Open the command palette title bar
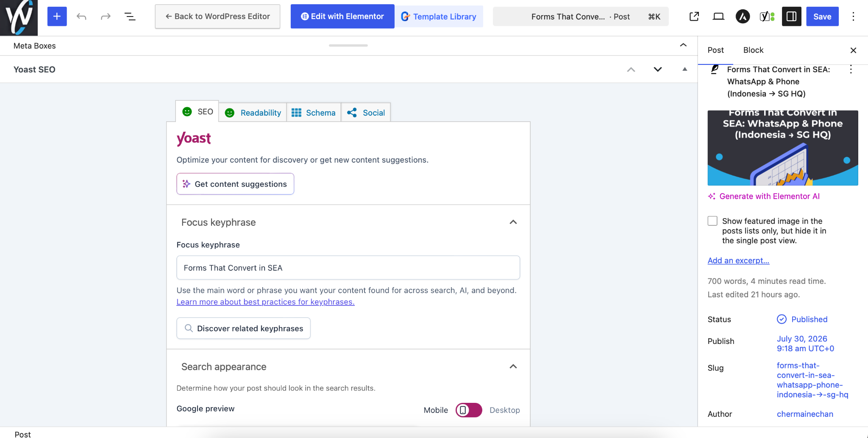Viewport: 868px width, 438px height. click(581, 17)
